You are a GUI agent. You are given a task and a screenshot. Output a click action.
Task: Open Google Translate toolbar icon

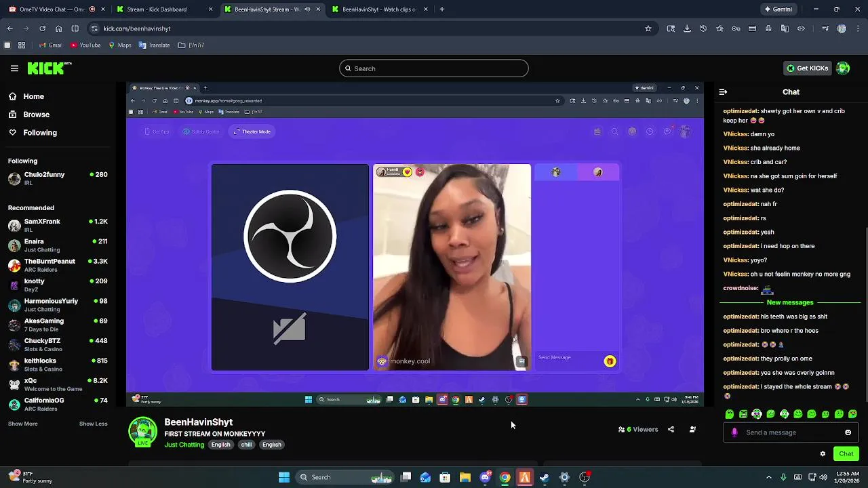(785, 28)
